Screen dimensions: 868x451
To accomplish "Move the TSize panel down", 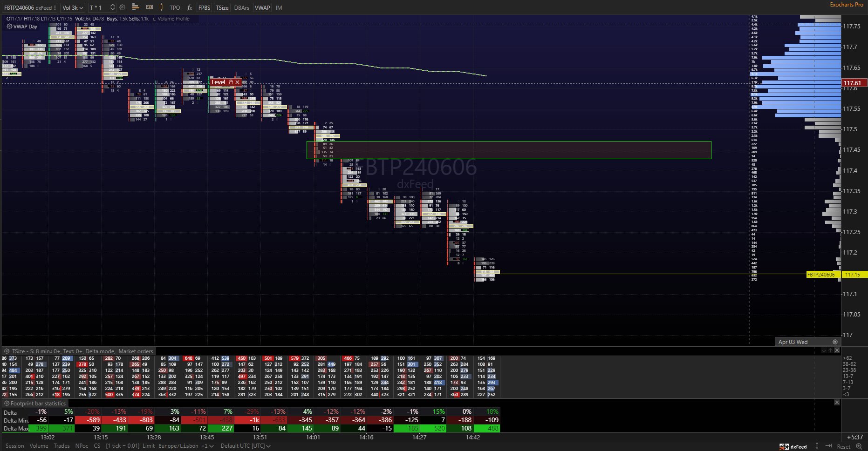I will (x=823, y=350).
